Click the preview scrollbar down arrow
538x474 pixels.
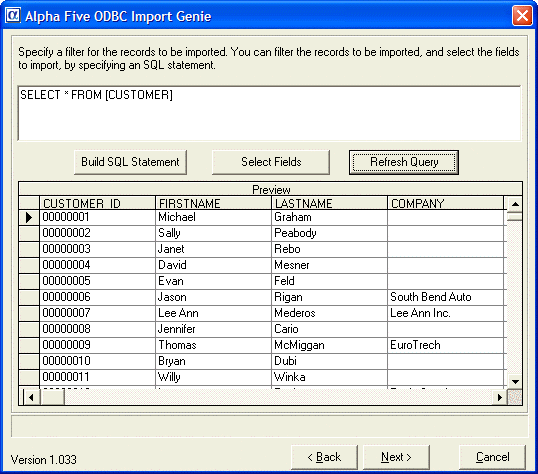pos(515,381)
